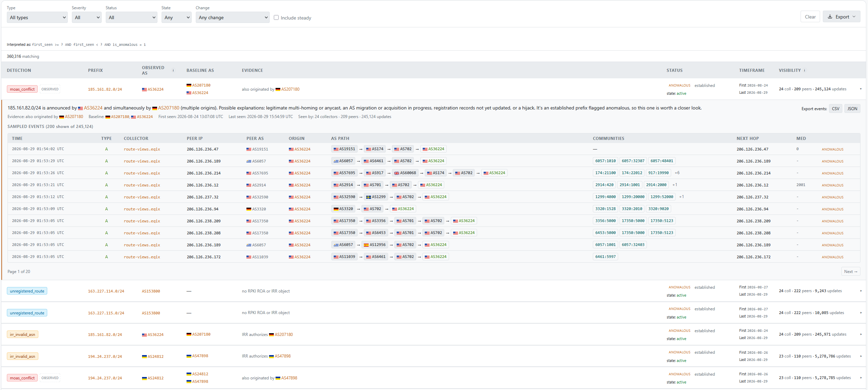Image resolution: width=868 pixels, height=390 pixels.
Task: Click the AS1299 path chip
Action: 376,197
